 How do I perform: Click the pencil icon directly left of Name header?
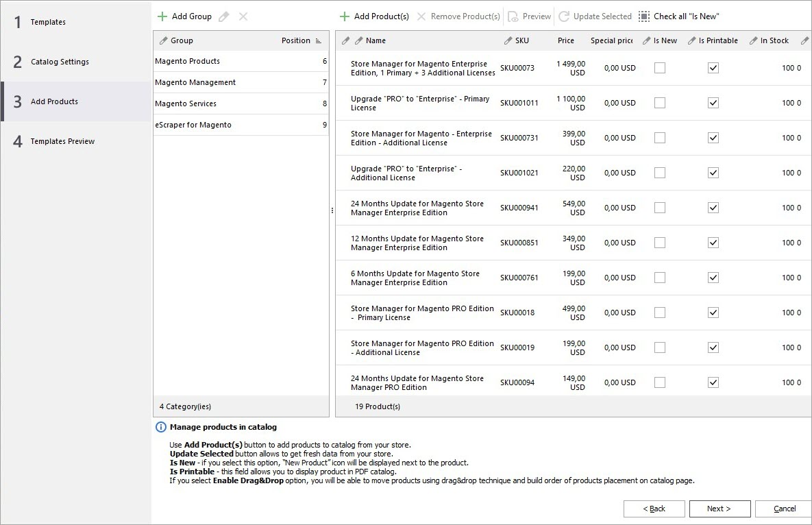pyautogui.click(x=358, y=40)
